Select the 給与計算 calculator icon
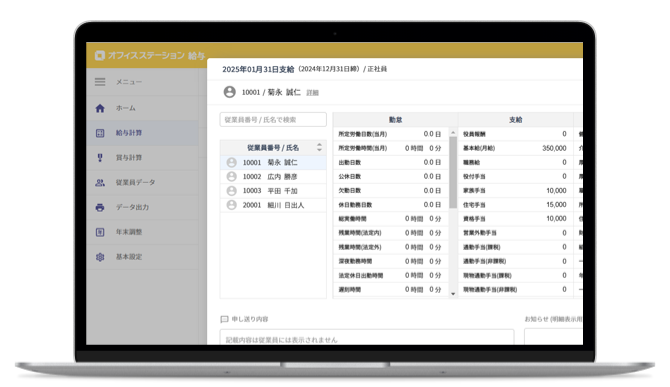Image resolution: width=670 pixels, height=387 pixels. tap(100, 133)
